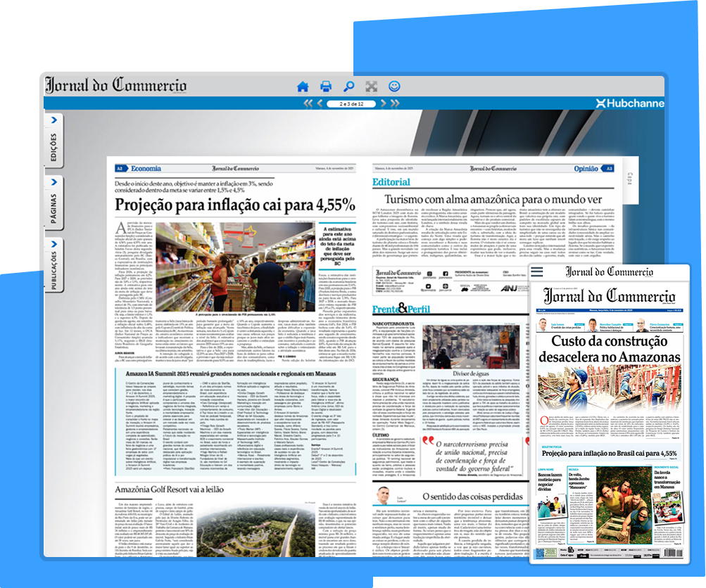706x588 pixels.
Task: Click the Facebook icon in masthead box
Action: pos(446,274)
